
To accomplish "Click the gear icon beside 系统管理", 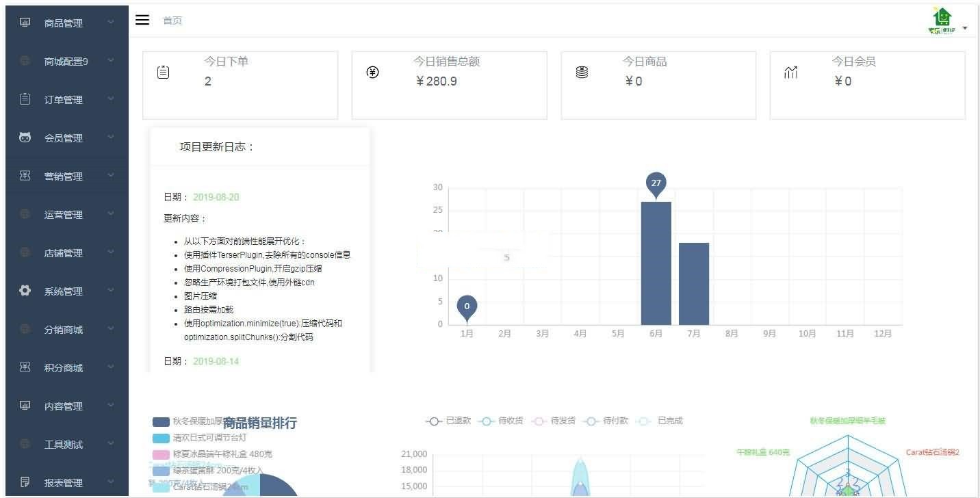I will [25, 291].
